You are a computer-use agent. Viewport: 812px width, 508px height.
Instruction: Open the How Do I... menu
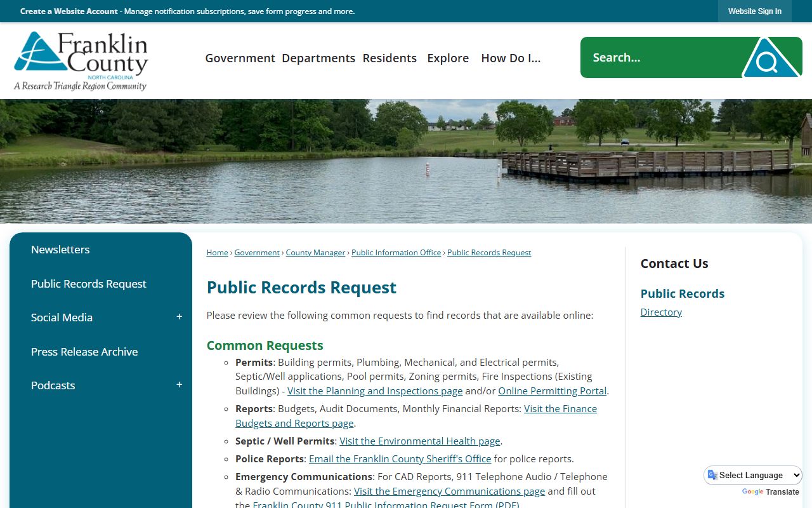point(511,58)
